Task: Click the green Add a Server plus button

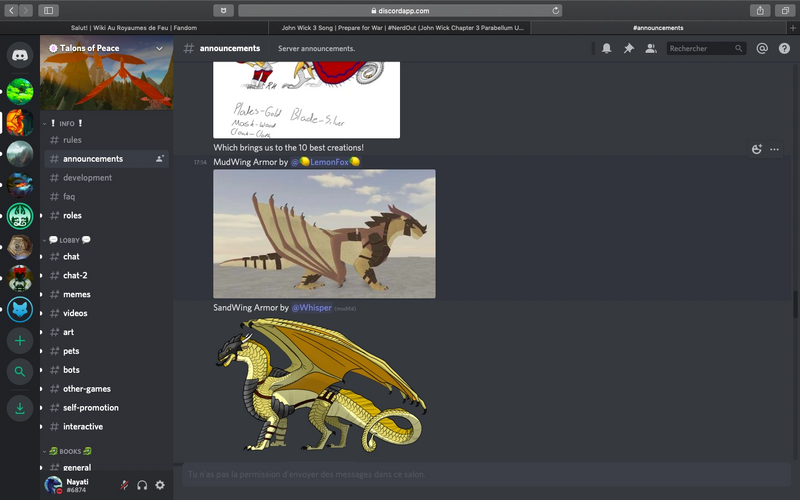Action: (19, 341)
